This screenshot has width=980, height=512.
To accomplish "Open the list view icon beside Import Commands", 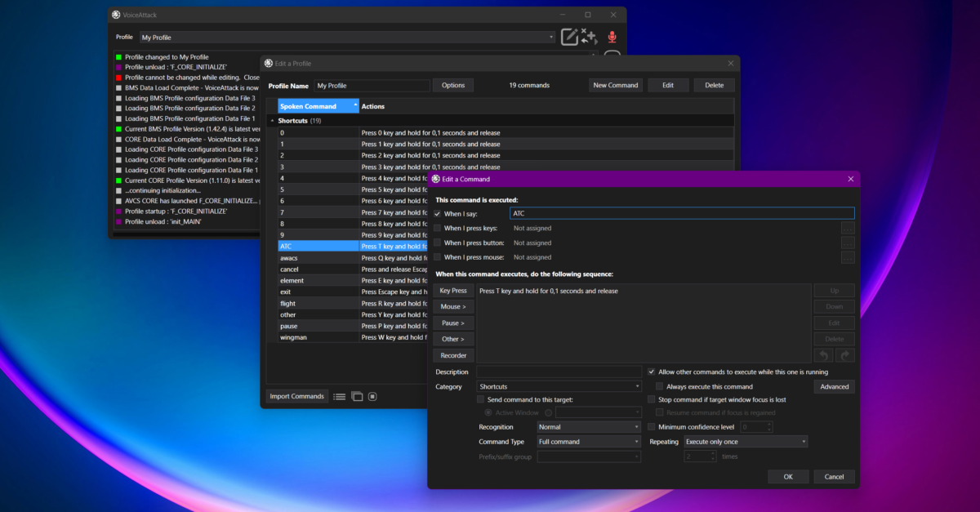I will pyautogui.click(x=339, y=396).
